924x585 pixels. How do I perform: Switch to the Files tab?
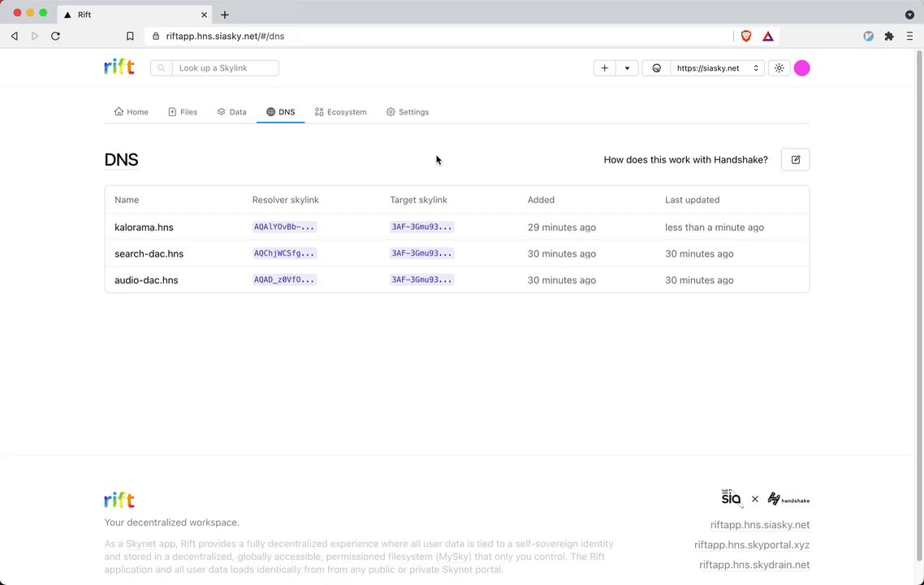click(x=183, y=112)
